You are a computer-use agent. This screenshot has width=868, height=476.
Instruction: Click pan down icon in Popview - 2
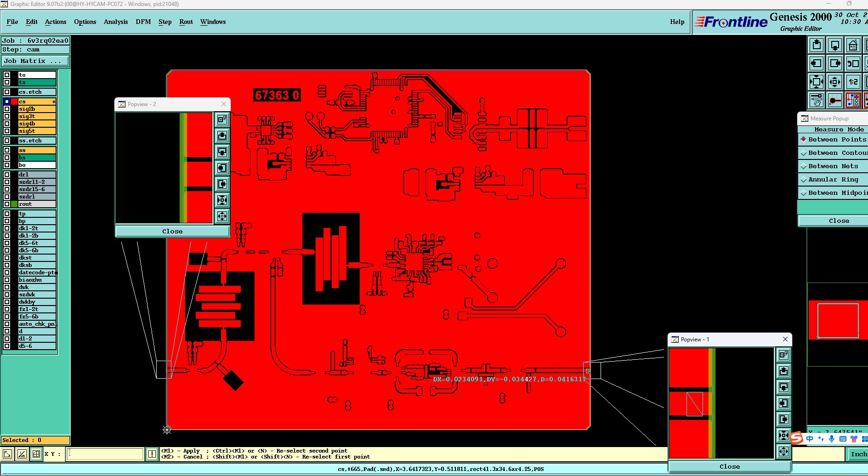[222, 152]
